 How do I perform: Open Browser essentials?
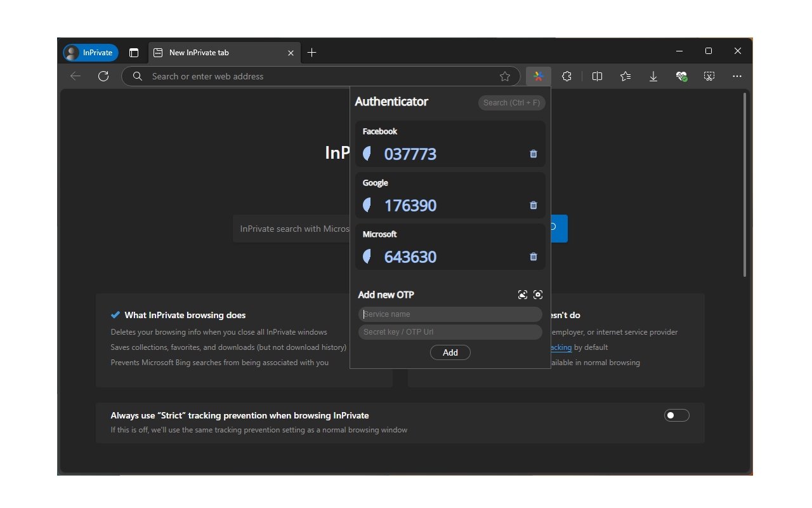click(x=681, y=76)
